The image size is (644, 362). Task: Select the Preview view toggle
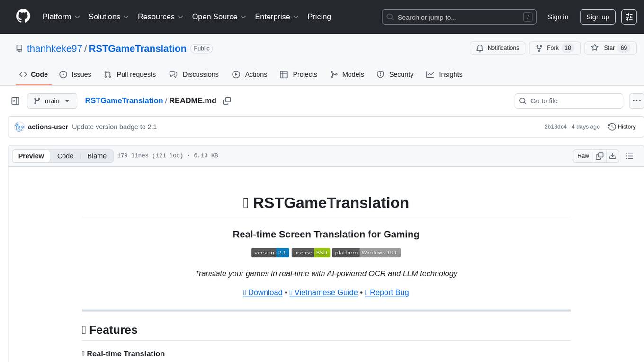[31, 156]
